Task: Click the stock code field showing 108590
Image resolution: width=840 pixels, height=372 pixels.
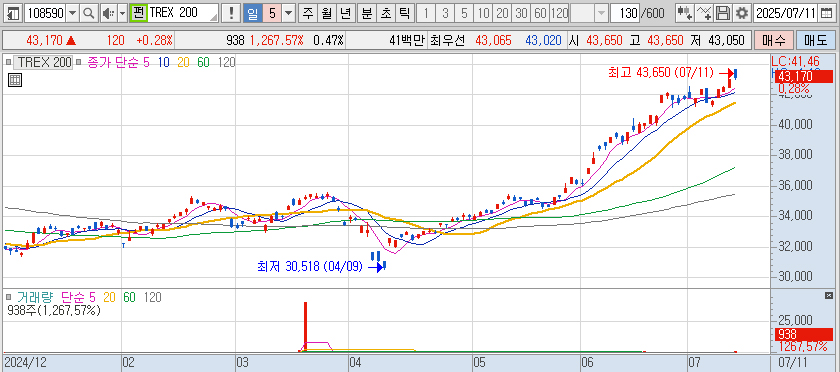Action: coord(46,13)
